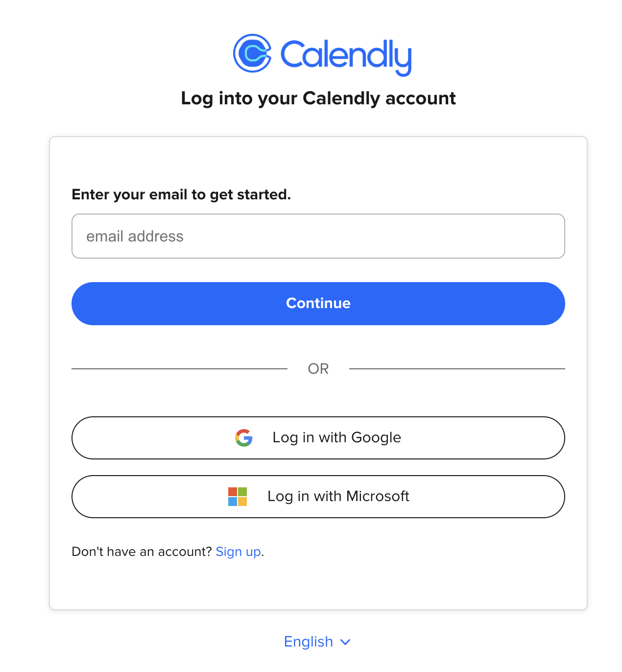The width and height of the screenshot is (622, 672).
Task: Click the OR divider text
Action: 318,369
